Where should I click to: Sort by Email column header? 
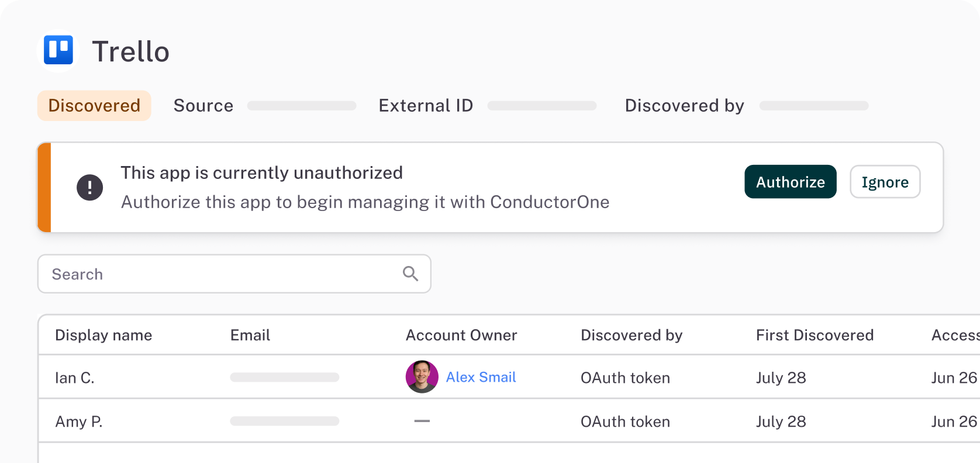(250, 335)
